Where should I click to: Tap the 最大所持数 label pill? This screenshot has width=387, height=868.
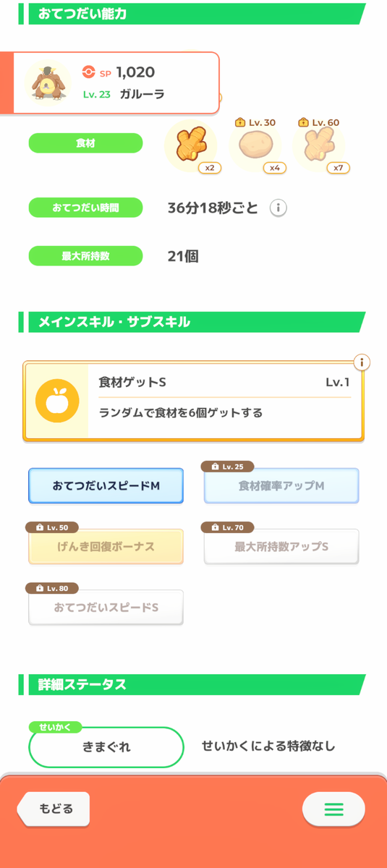pyautogui.click(x=85, y=256)
